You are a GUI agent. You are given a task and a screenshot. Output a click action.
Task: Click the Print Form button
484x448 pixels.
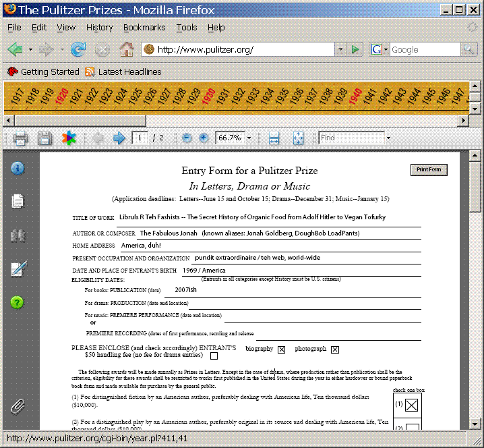[429, 169]
